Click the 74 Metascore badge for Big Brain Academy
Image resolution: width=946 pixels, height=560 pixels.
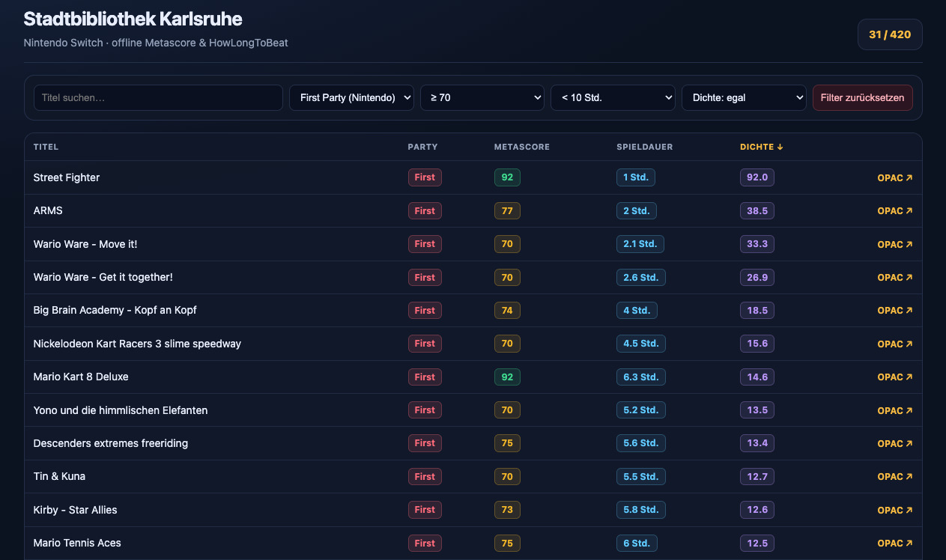(507, 310)
